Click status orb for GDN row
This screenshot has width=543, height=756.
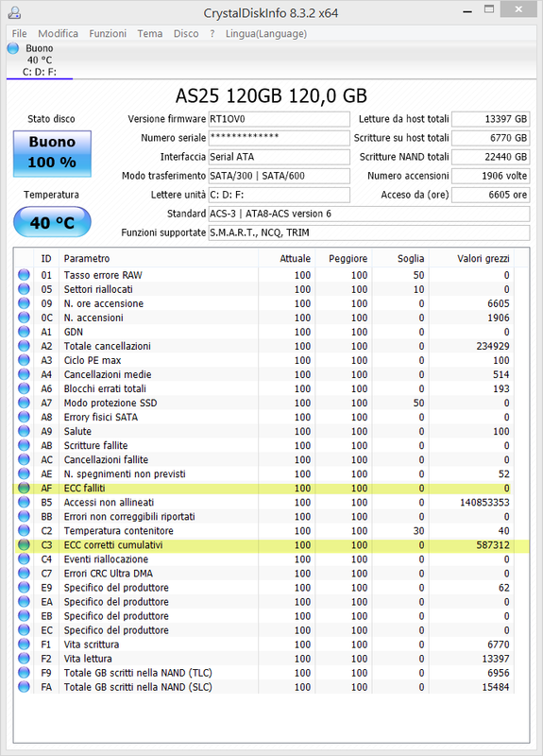coord(24,332)
